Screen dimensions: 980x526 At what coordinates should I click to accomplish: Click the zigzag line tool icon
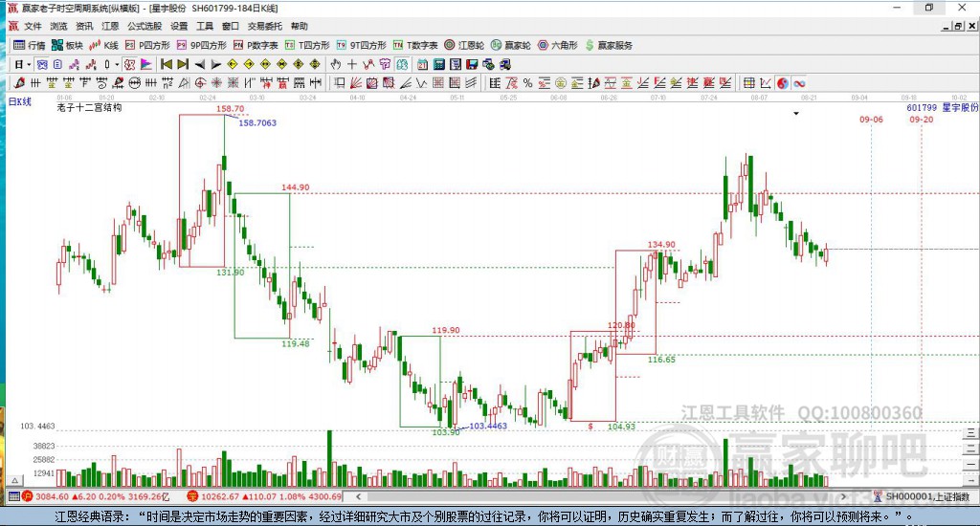tap(421, 83)
